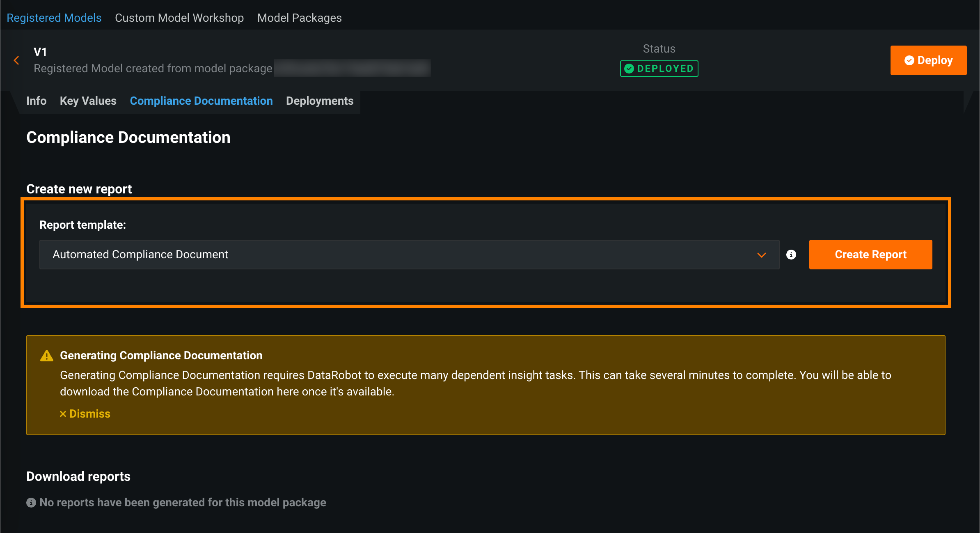Screen dimensions: 980x533
Task: Click the V1 version title
Action: click(40, 52)
